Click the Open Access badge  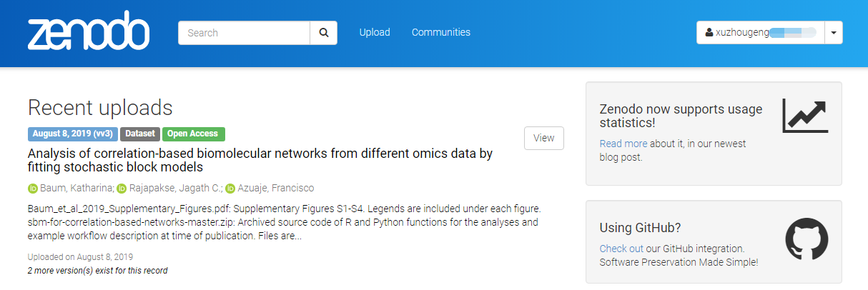(194, 134)
